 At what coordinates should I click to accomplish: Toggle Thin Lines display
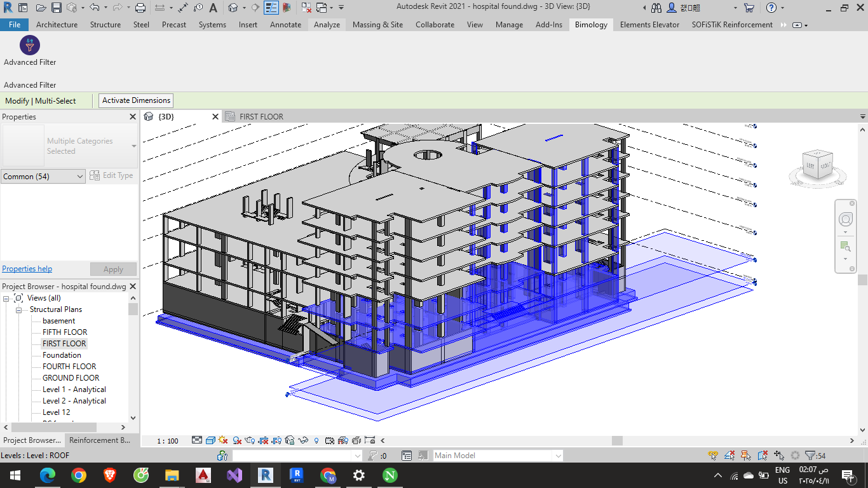coord(271,8)
